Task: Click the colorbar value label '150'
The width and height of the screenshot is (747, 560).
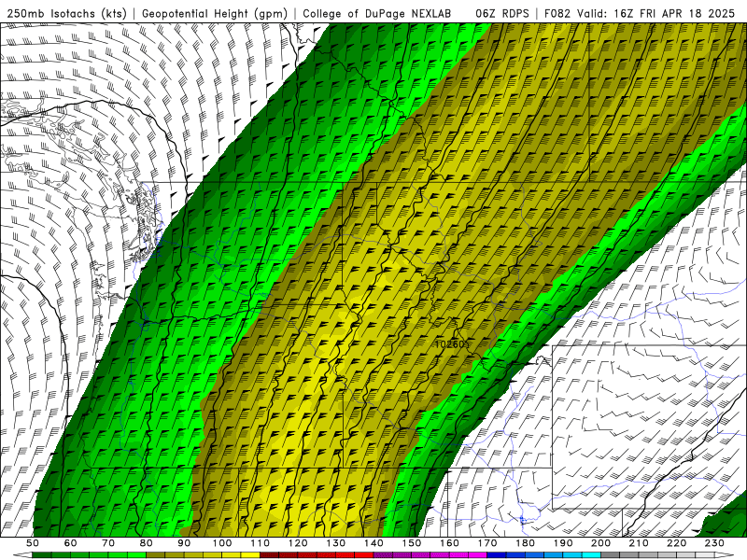Action: [412, 543]
